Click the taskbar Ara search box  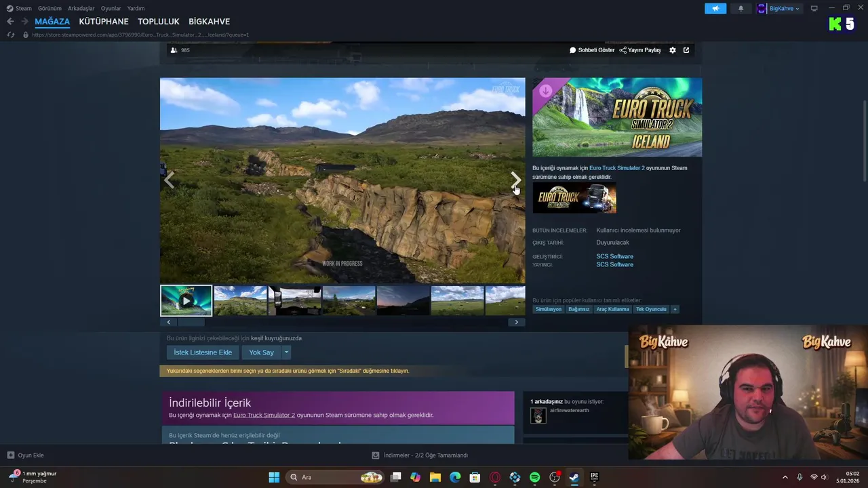(x=335, y=477)
